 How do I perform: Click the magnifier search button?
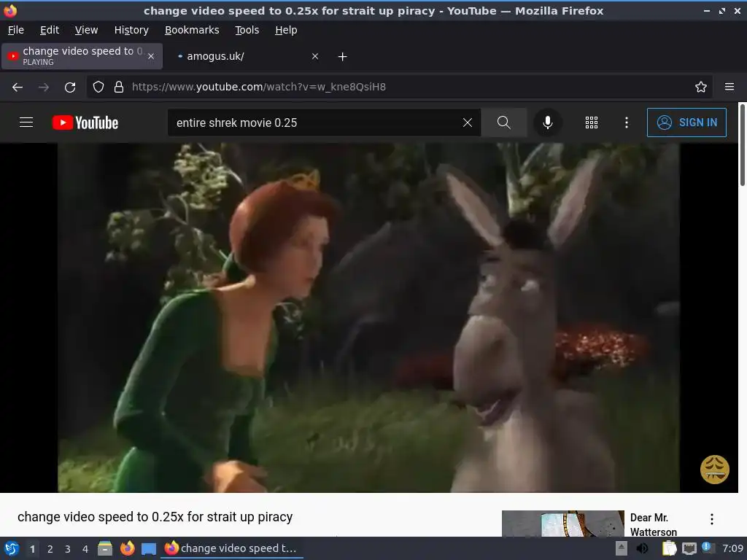click(503, 122)
